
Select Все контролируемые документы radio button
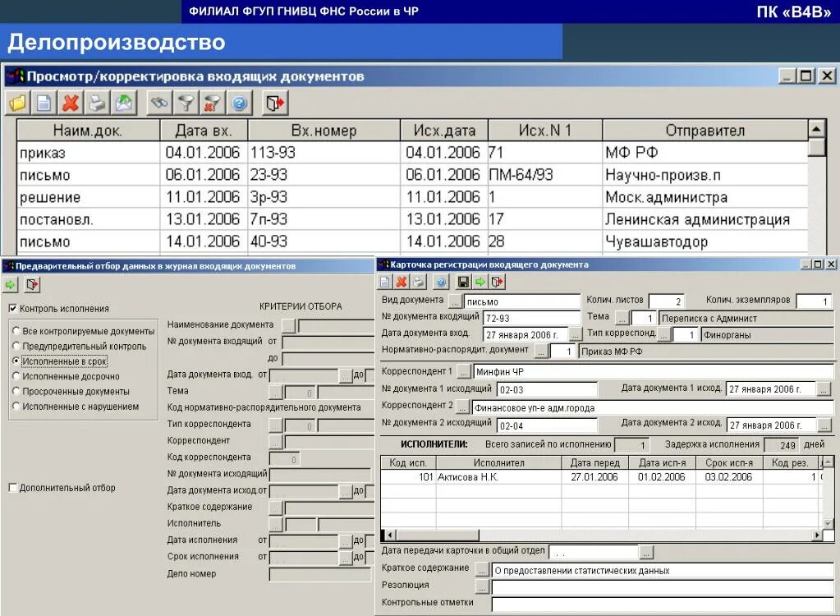pos(16,332)
